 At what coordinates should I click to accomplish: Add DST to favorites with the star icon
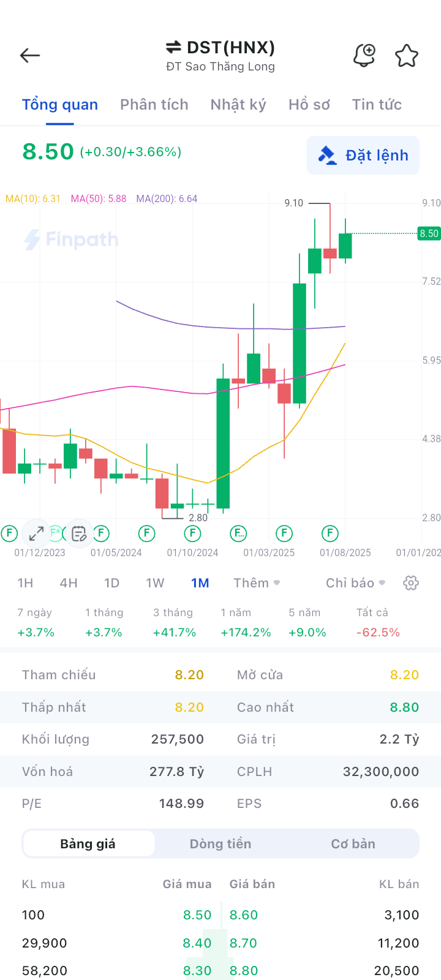pos(406,56)
